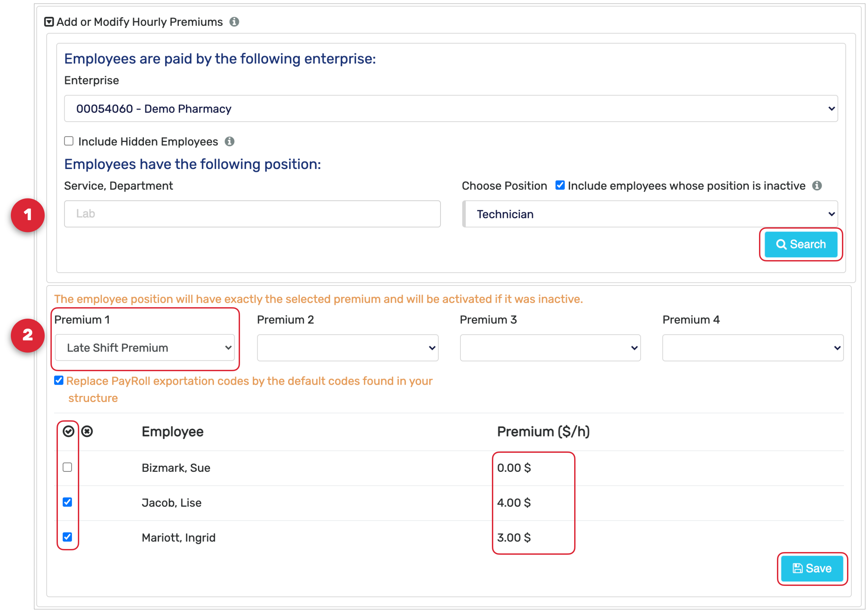Open the Enterprise dropdown showing Demo Pharmacy
This screenshot has width=868, height=613.
[451, 109]
